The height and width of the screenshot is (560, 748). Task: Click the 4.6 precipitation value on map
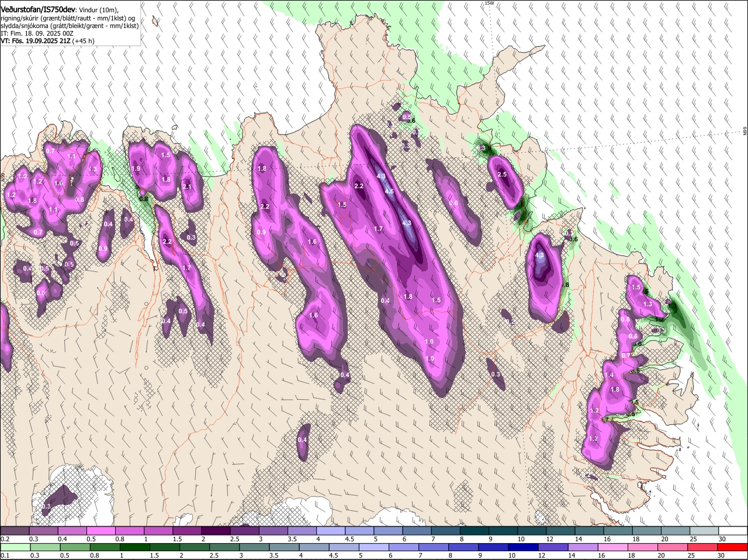(389, 191)
